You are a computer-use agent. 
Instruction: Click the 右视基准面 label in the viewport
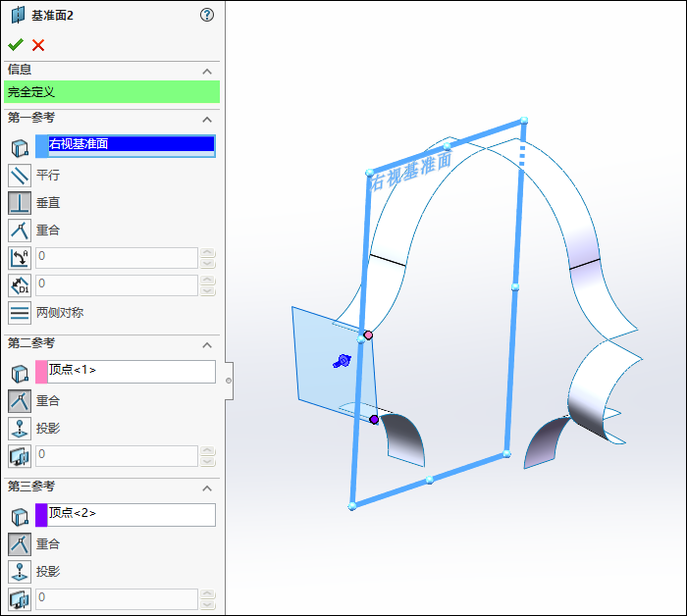coord(410,172)
